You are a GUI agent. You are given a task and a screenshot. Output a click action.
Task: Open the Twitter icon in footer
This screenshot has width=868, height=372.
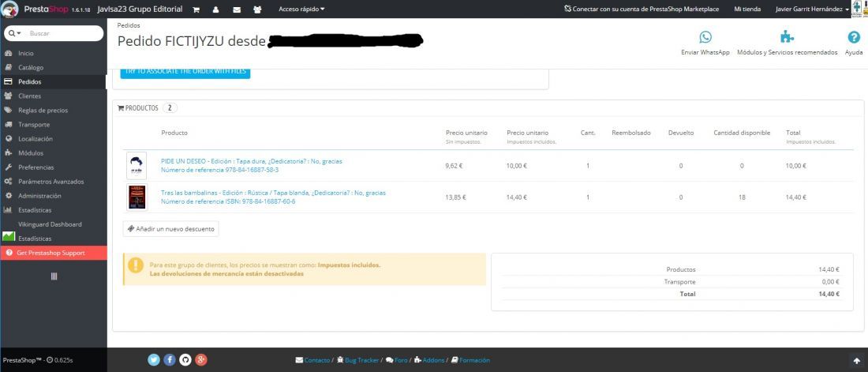[x=154, y=360]
